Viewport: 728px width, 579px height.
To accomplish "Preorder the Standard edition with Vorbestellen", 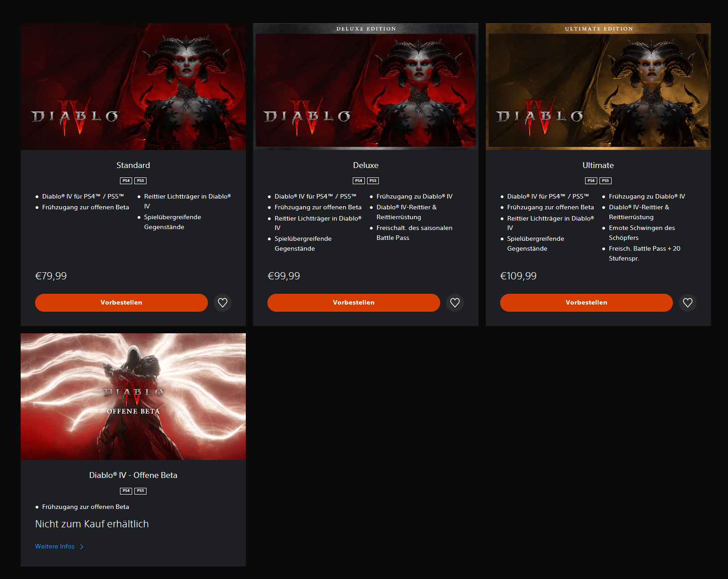I will 121,303.
